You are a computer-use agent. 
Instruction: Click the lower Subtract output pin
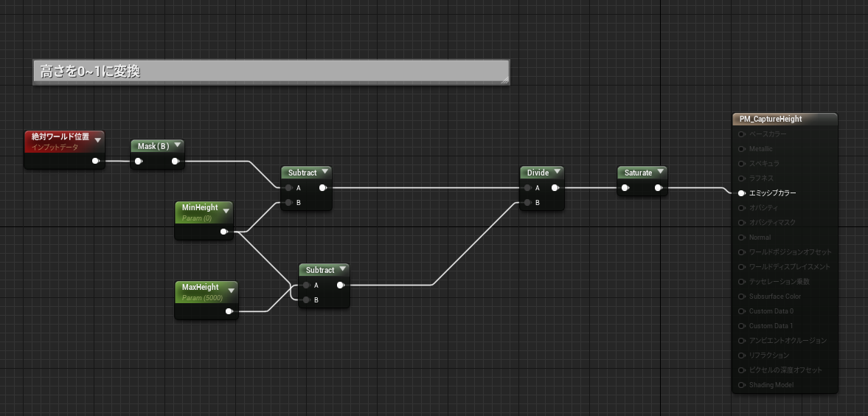(x=341, y=285)
